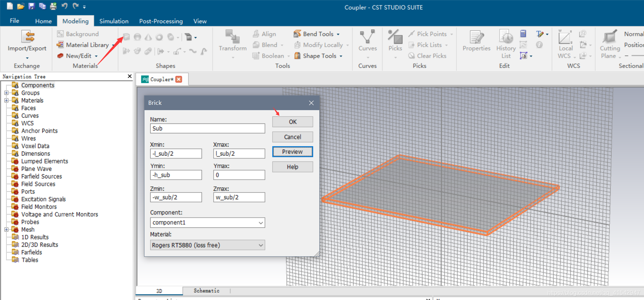Click the Zmin input field
The width and height of the screenshot is (644, 300).
click(176, 197)
